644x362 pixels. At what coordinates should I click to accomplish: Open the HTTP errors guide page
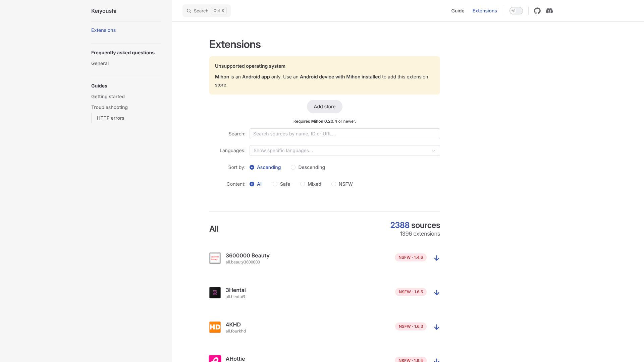111,118
